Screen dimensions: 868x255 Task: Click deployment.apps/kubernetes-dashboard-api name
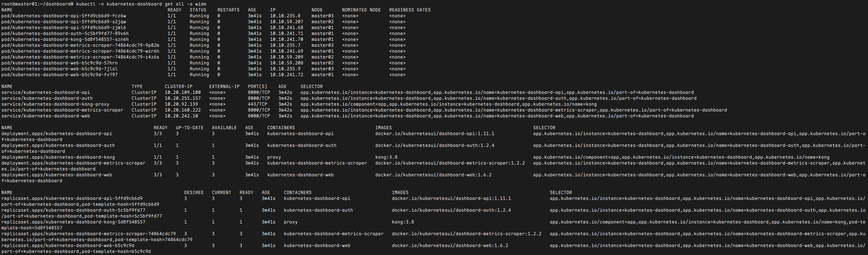[57, 134]
